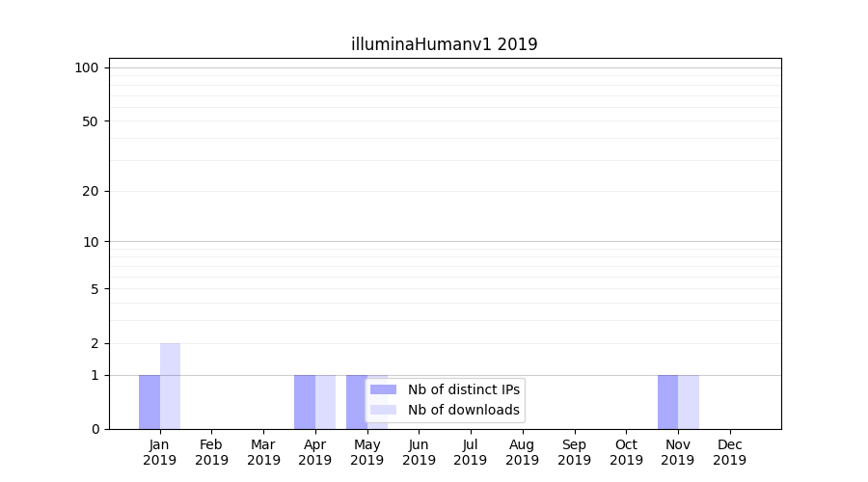Pick the November distinct IPs bar
Viewport: 868px width, 482px height.
tap(667, 402)
